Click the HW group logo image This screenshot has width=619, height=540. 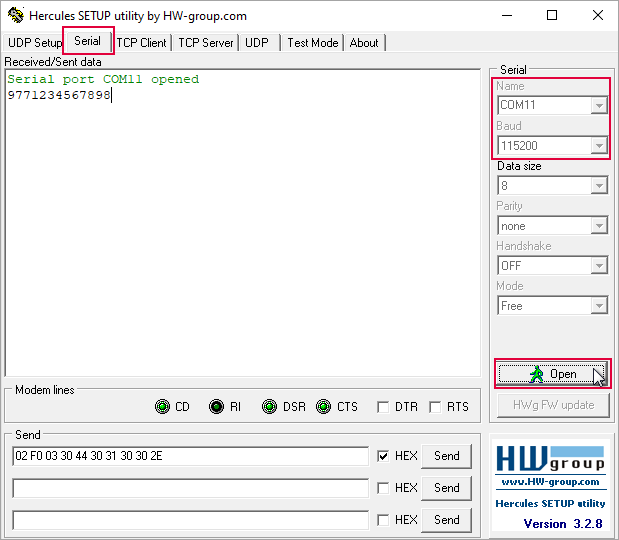(x=550, y=459)
